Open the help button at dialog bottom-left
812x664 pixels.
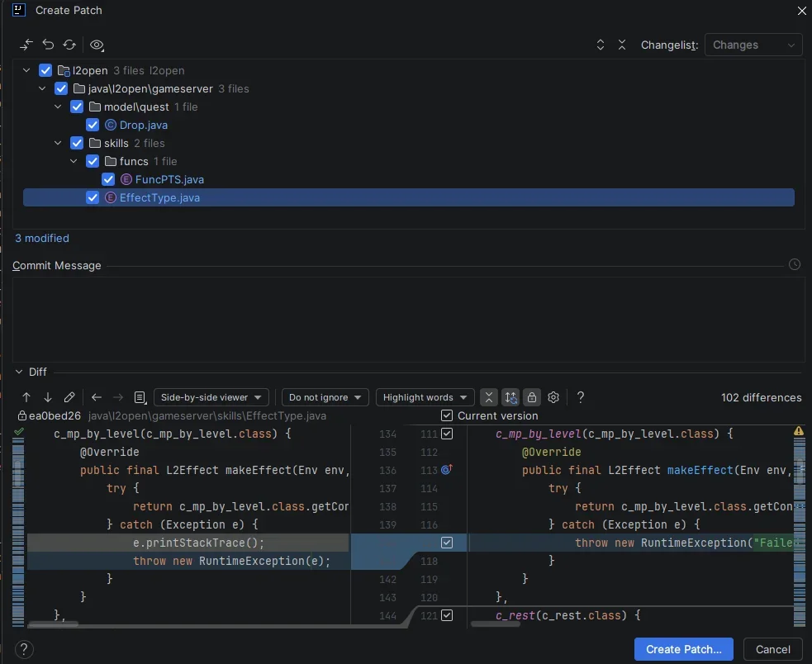click(24, 649)
